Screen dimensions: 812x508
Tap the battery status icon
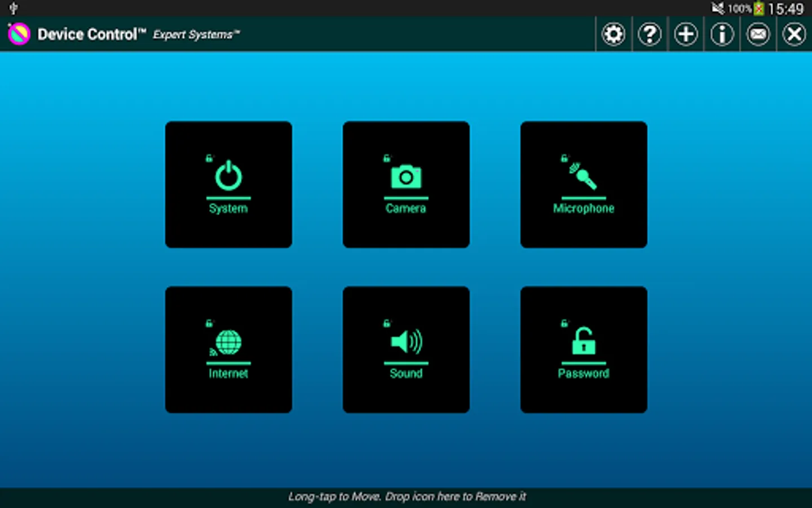point(759,8)
